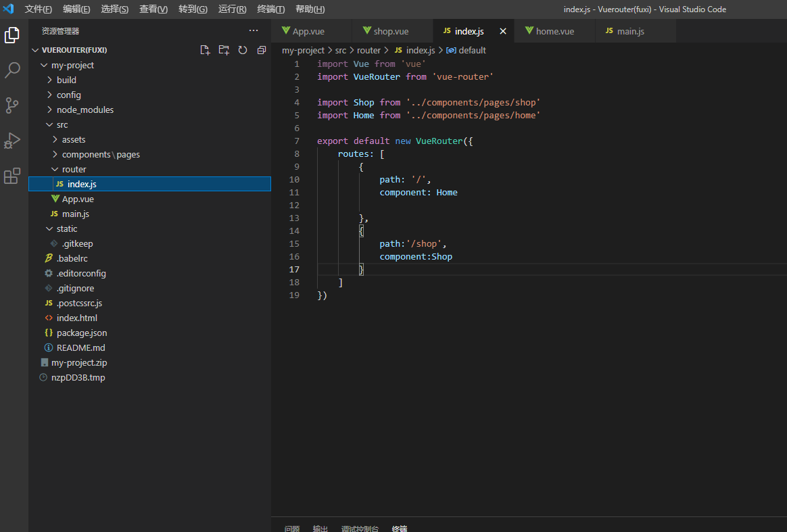Switch to the 终端 panel tab
This screenshot has height=532, width=787.
click(x=400, y=529)
